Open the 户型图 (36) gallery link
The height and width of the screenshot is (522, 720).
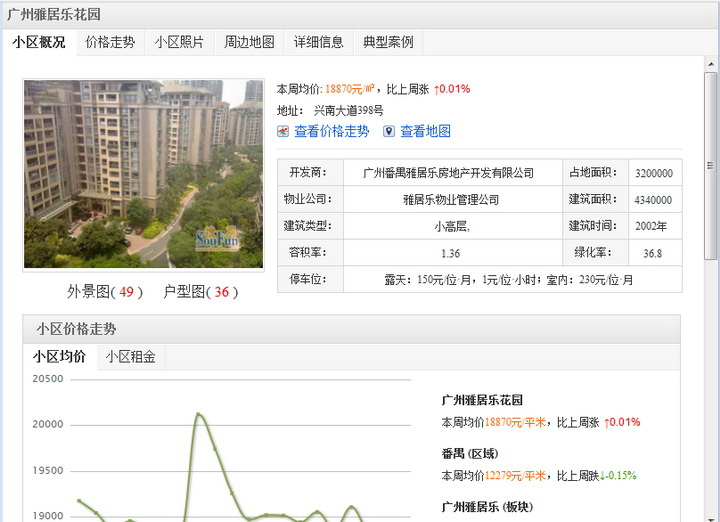click(201, 292)
